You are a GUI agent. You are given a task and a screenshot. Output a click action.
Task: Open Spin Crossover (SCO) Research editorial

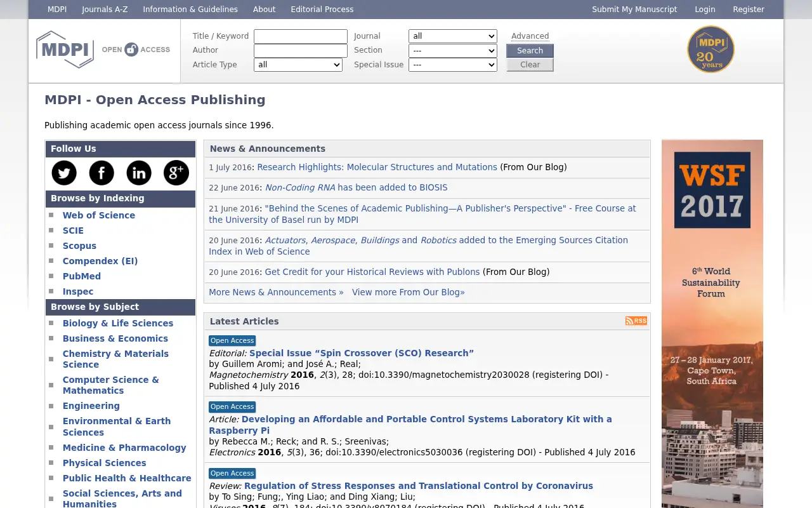[362, 353]
